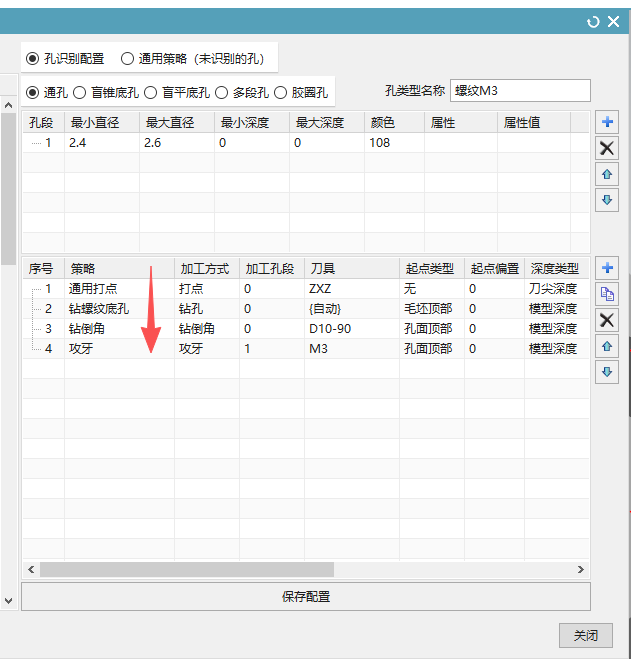Click the 最大直径 column header
The height and width of the screenshot is (659, 631).
point(177,123)
